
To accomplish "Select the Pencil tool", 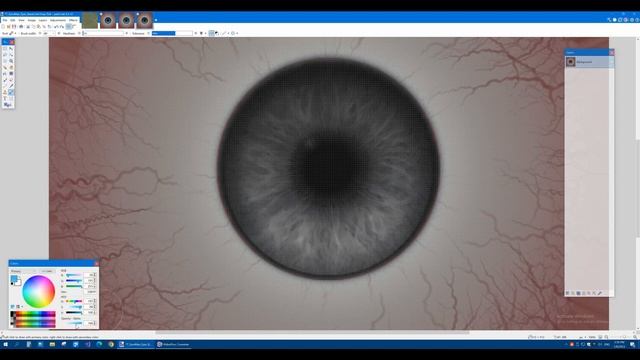I will 5,86.
